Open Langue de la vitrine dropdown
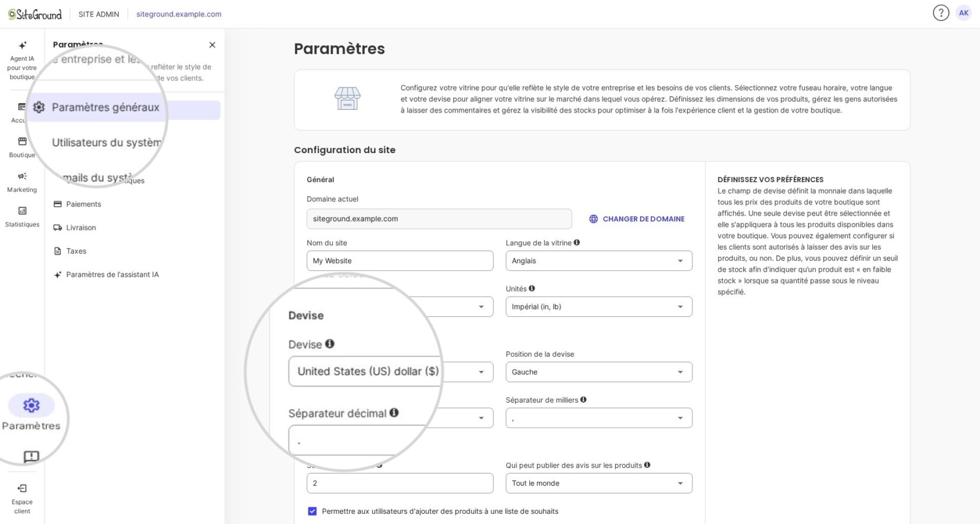The height and width of the screenshot is (524, 980). coord(599,261)
